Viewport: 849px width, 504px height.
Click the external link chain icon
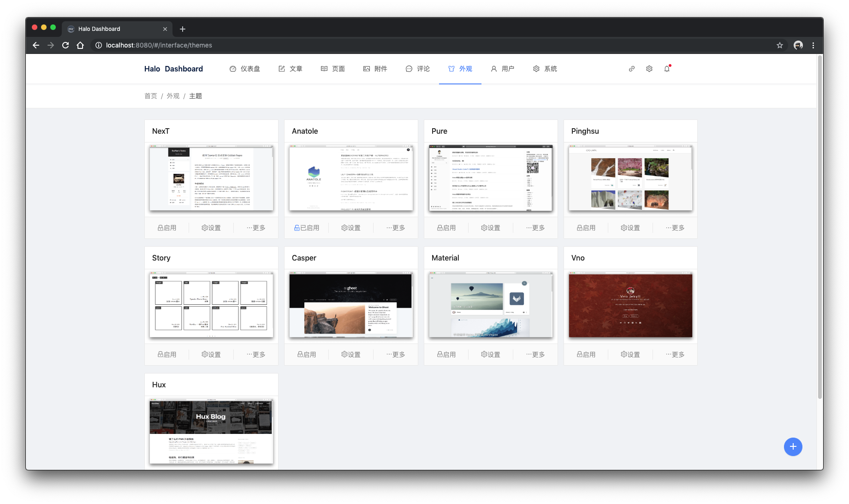(x=631, y=68)
